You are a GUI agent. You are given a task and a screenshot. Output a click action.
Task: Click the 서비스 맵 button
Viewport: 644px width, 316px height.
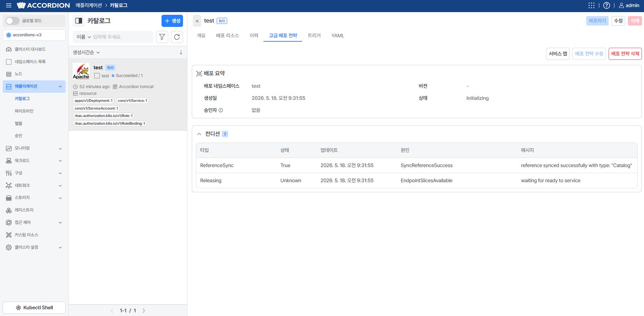558,54
